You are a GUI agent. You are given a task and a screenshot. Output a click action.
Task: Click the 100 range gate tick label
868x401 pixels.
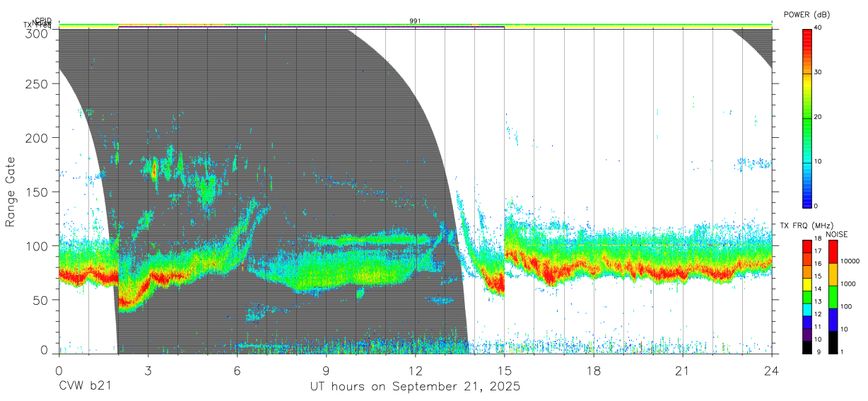(x=38, y=245)
